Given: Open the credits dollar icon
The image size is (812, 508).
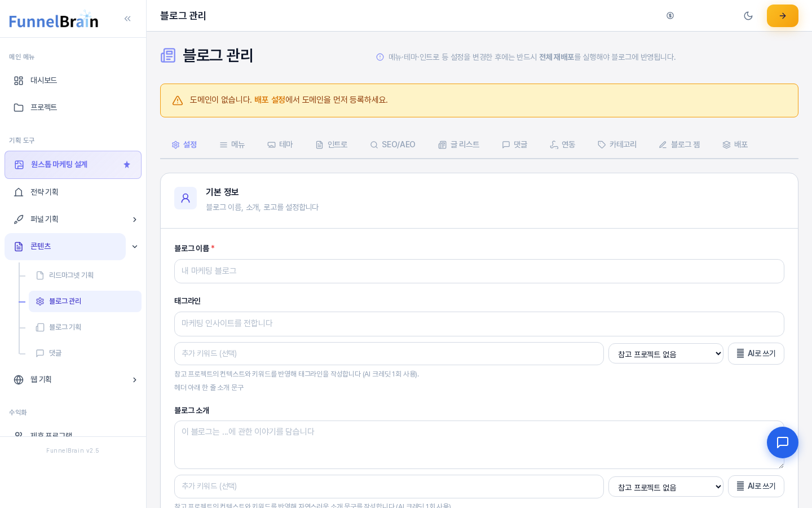Looking at the screenshot, I should [670, 16].
